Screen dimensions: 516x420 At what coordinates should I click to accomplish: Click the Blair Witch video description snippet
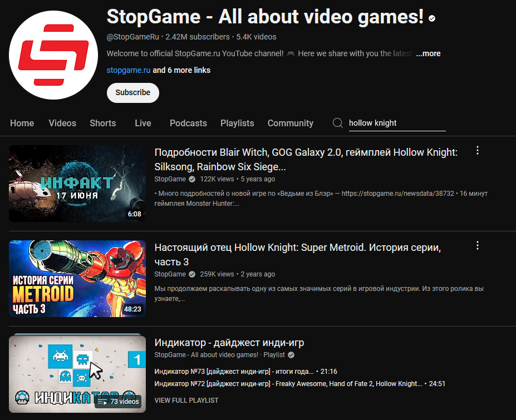pyautogui.click(x=321, y=199)
